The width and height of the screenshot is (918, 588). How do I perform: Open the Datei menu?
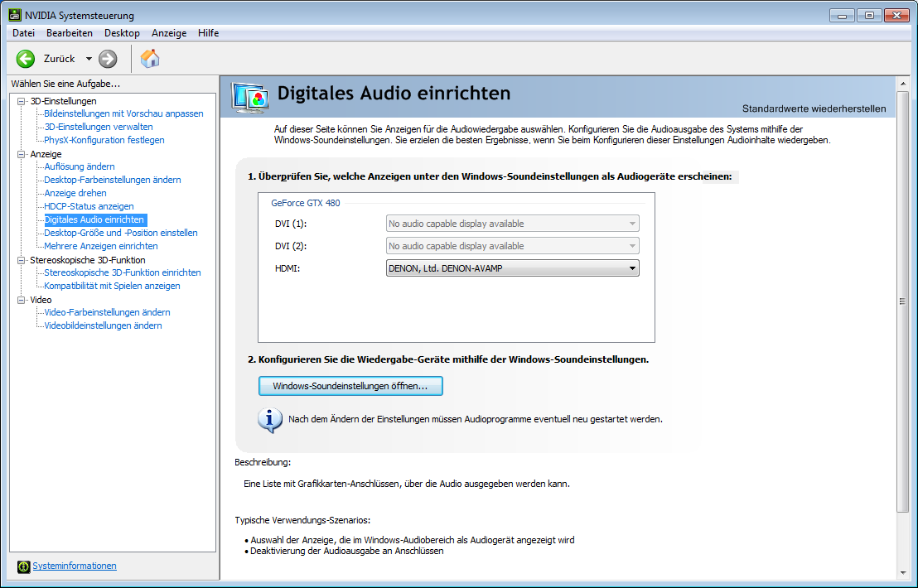coord(23,33)
